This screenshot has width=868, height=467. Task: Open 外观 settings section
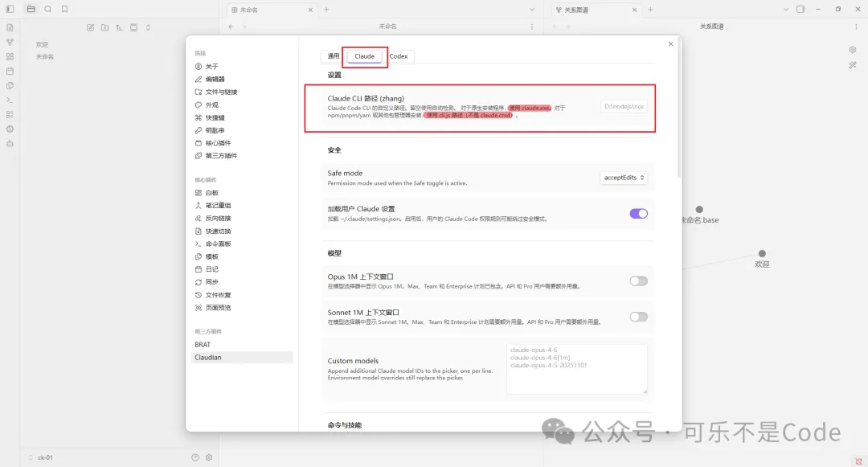[242, 104]
